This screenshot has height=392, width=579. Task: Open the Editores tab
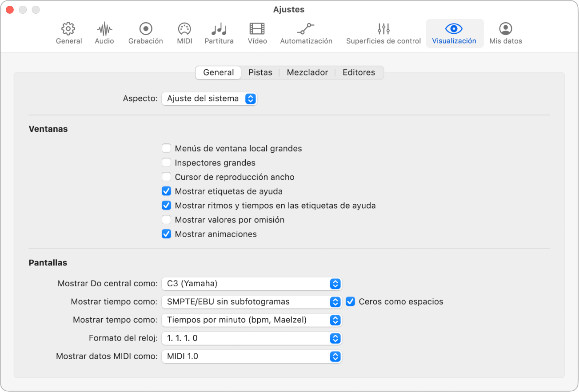point(359,72)
